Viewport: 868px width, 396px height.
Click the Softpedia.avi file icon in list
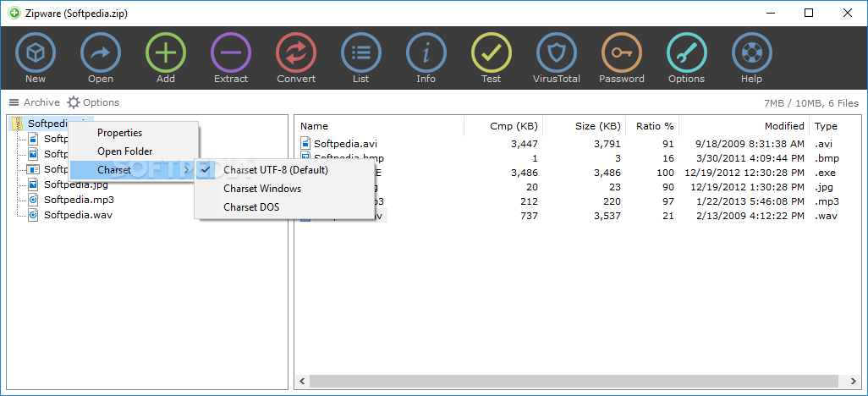point(305,144)
